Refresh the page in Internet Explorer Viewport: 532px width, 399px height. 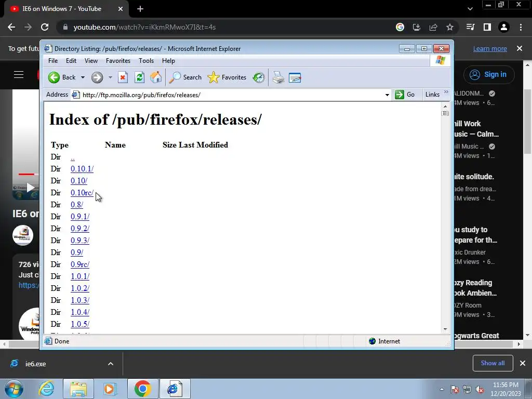point(139,77)
